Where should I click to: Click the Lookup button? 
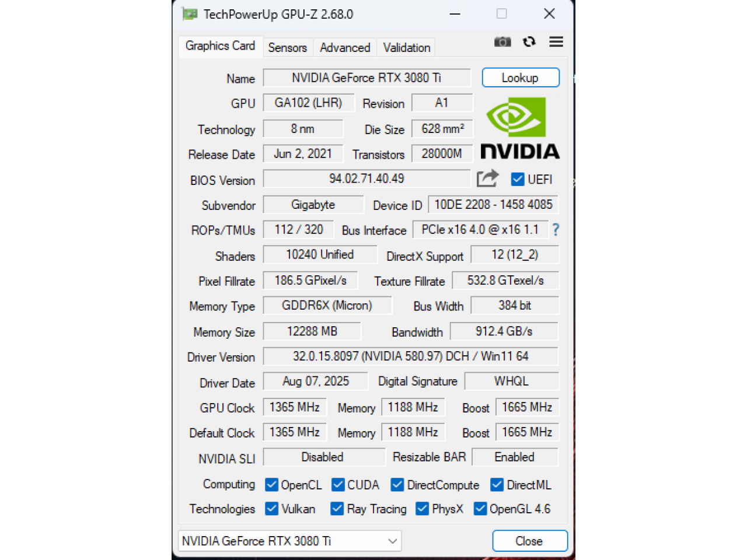[x=521, y=78]
